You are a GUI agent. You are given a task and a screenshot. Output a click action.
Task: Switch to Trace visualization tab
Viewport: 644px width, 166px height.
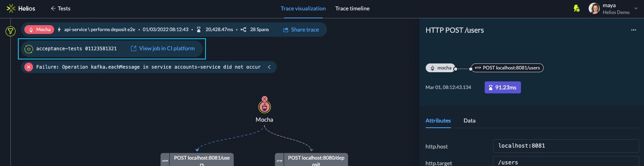(303, 8)
